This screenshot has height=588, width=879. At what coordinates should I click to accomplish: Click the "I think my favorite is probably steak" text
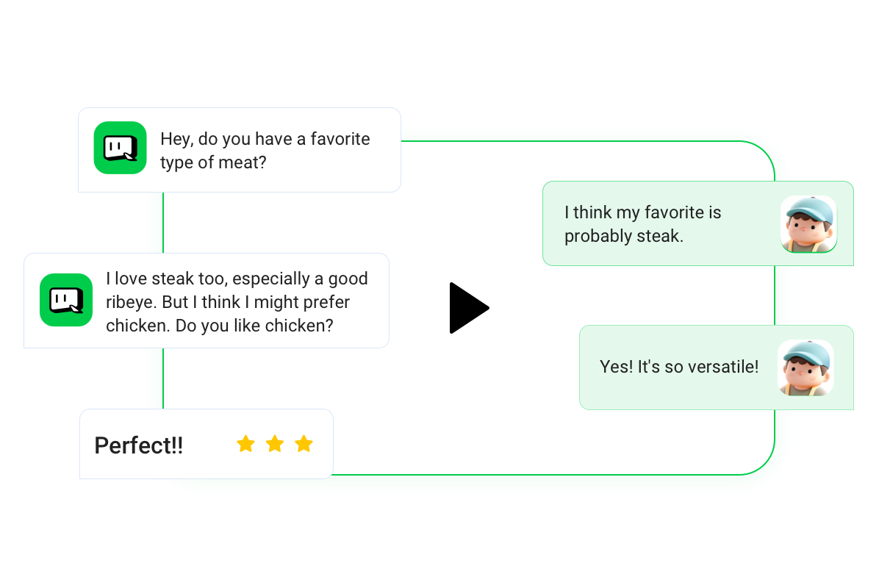[x=642, y=224]
